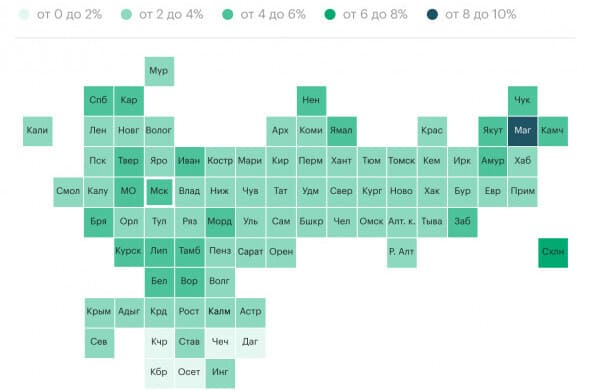590x391 pixels.
Task: Click the Даг region tile
Action: click(x=250, y=343)
